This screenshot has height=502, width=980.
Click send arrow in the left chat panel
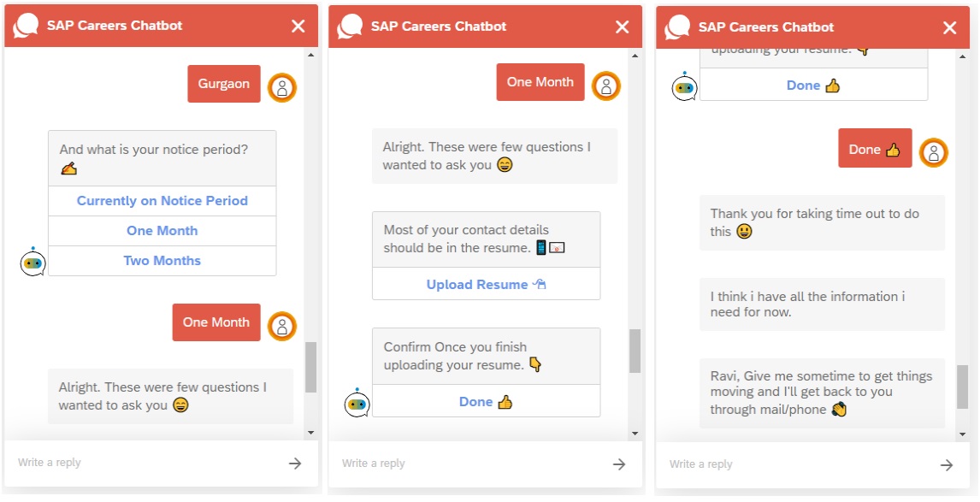click(x=294, y=464)
